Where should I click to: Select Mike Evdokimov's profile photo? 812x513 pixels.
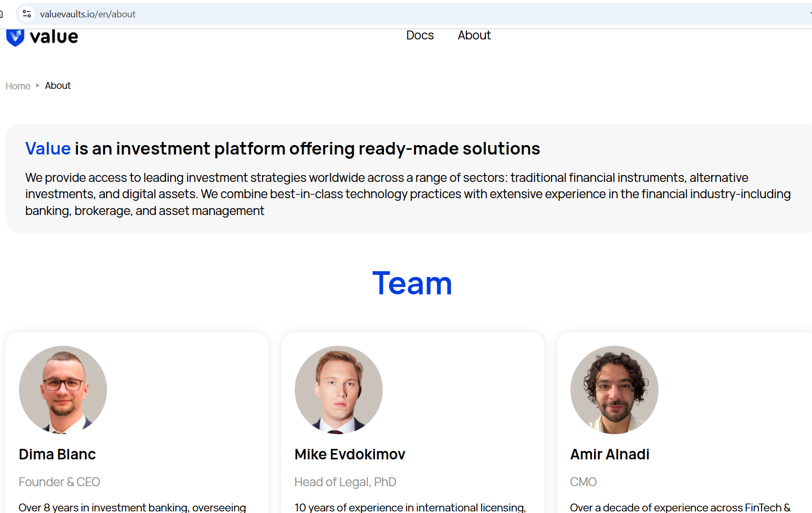[339, 389]
